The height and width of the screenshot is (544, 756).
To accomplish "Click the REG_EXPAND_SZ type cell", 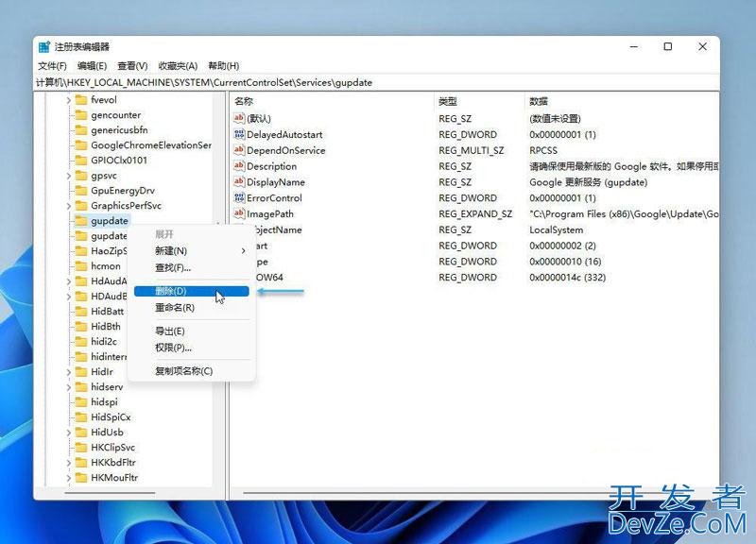I will tap(475, 214).
